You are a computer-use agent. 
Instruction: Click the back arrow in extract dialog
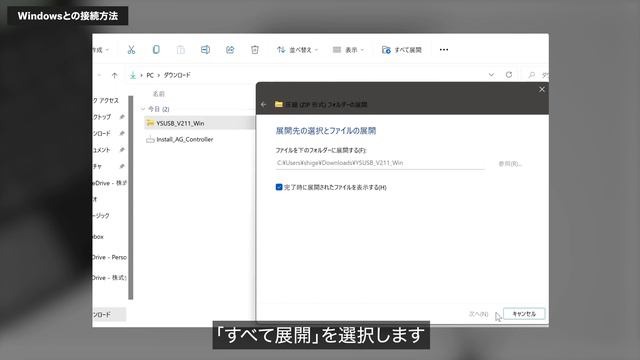(263, 104)
